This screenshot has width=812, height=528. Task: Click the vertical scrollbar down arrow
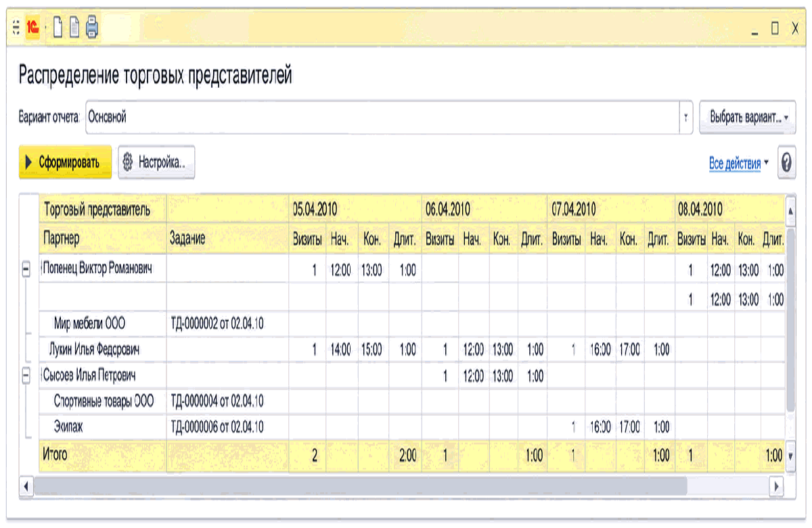791,456
